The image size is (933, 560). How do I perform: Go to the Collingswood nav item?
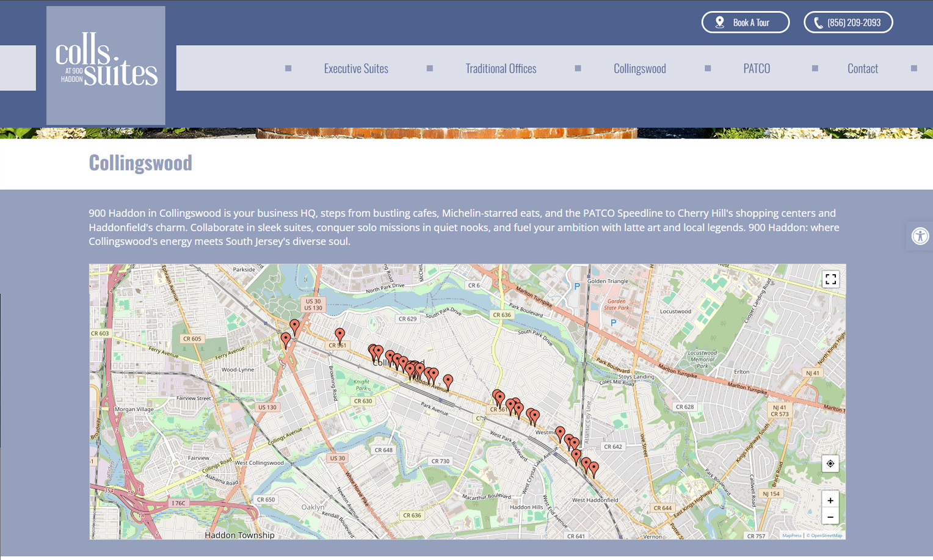click(x=639, y=68)
